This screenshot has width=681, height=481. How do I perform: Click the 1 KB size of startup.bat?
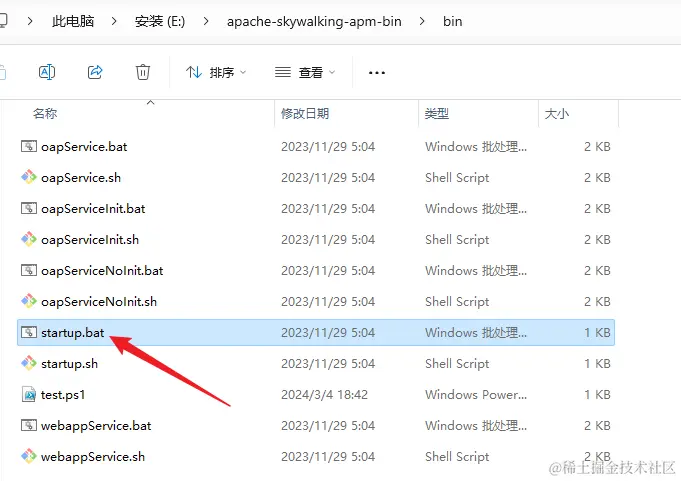(597, 333)
